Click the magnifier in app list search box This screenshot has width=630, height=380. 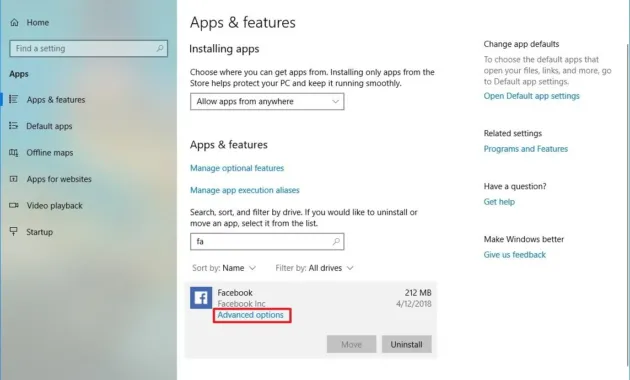[336, 241]
